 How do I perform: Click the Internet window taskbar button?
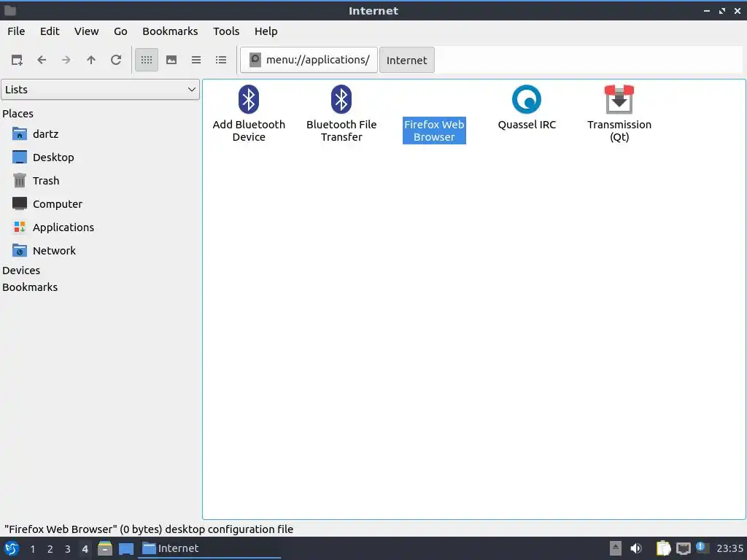pos(209,548)
